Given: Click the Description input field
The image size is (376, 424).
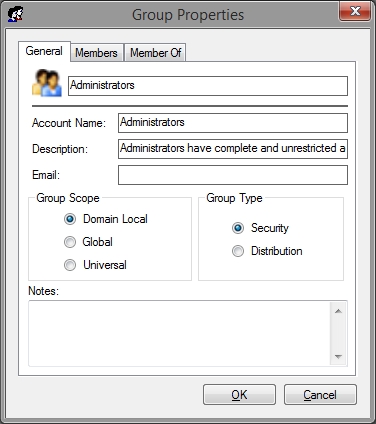Looking at the screenshot, I should click(x=233, y=149).
